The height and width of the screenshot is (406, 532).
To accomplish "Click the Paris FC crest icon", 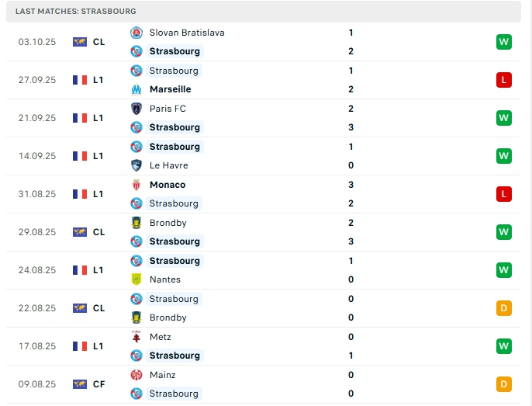I will (x=136, y=109).
